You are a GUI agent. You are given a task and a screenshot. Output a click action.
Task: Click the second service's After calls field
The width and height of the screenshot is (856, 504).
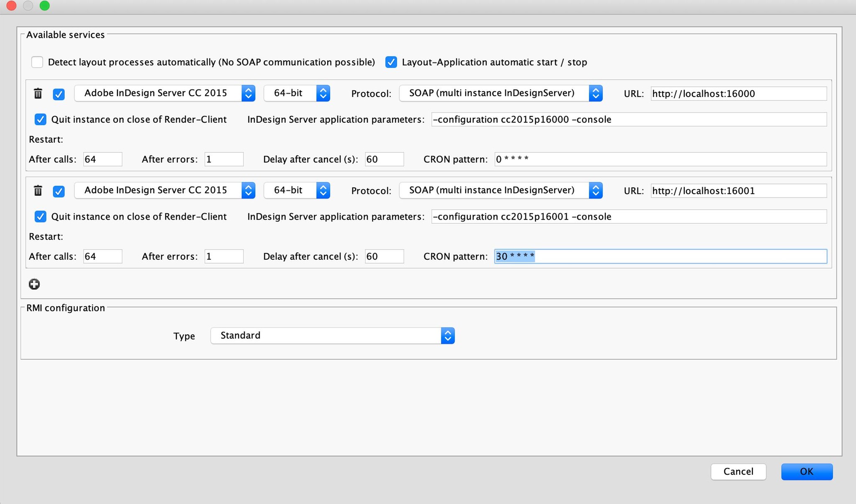pos(102,256)
